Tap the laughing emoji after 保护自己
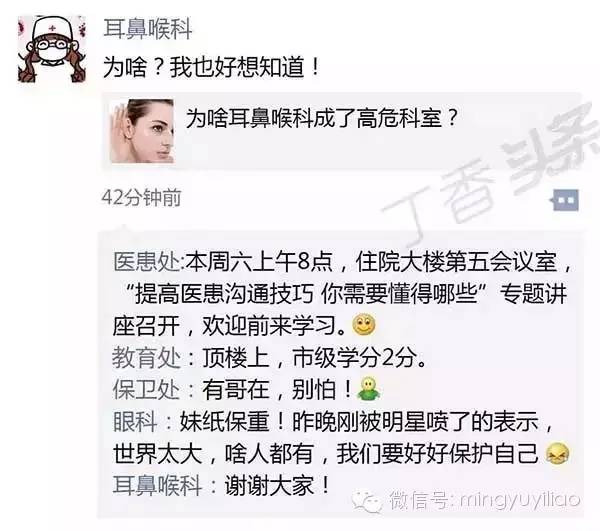600x531 pixels. pyautogui.click(x=558, y=453)
